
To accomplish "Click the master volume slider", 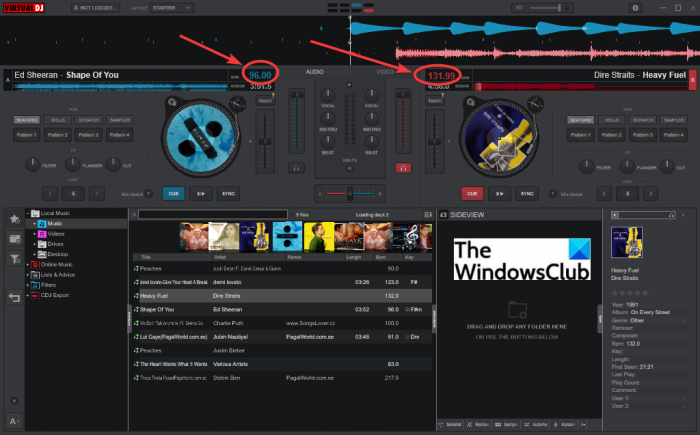I will (546, 8).
